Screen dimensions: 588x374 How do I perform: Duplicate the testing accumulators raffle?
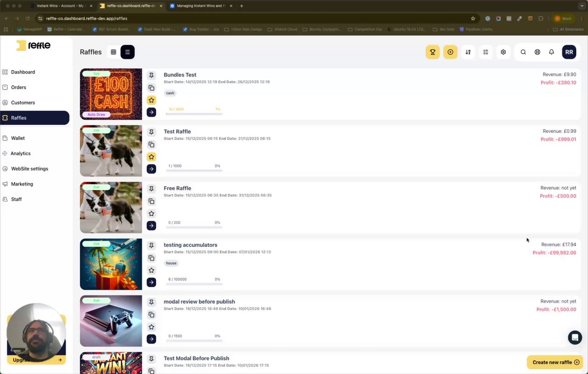tap(151, 258)
